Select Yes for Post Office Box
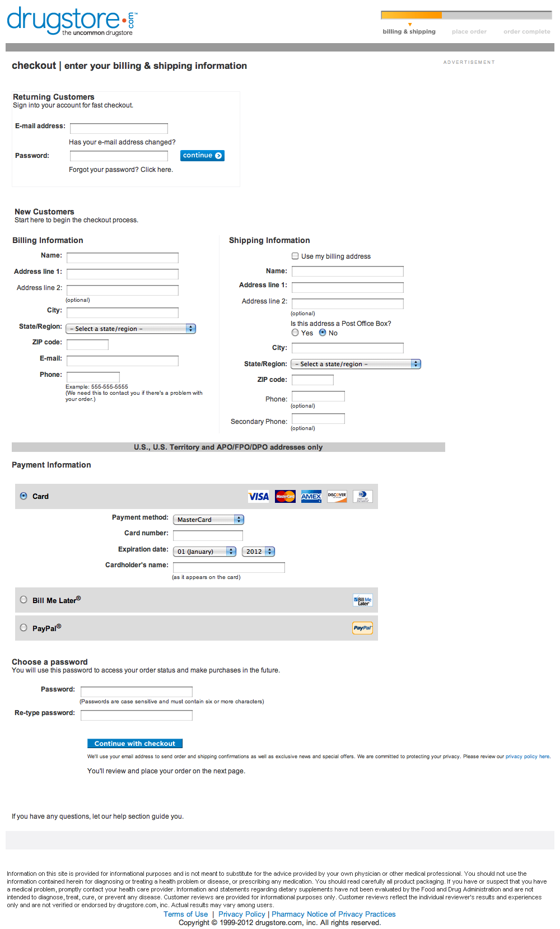The width and height of the screenshot is (560, 929). [x=295, y=333]
